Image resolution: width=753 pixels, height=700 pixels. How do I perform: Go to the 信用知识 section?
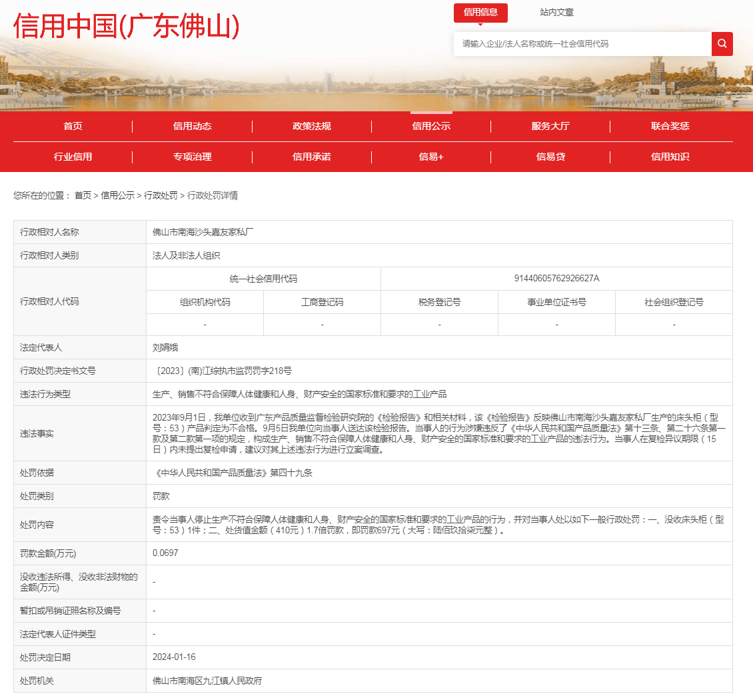tap(670, 157)
